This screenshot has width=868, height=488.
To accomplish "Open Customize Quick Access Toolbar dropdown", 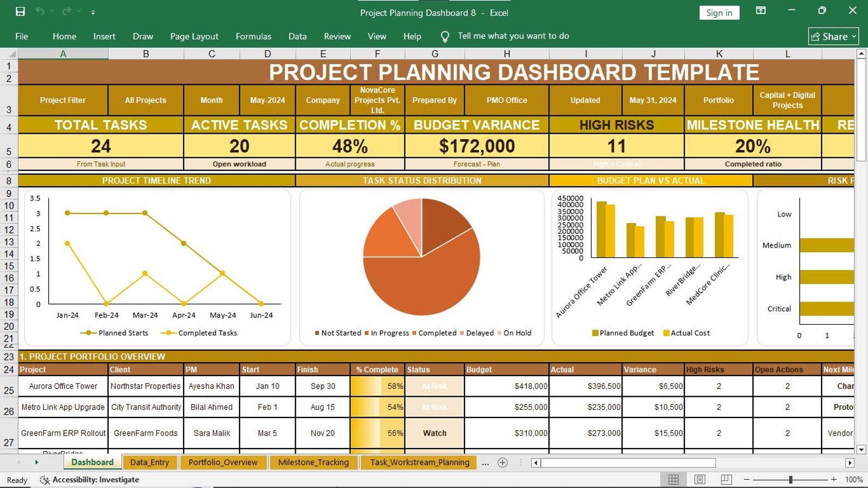I will coord(93,12).
